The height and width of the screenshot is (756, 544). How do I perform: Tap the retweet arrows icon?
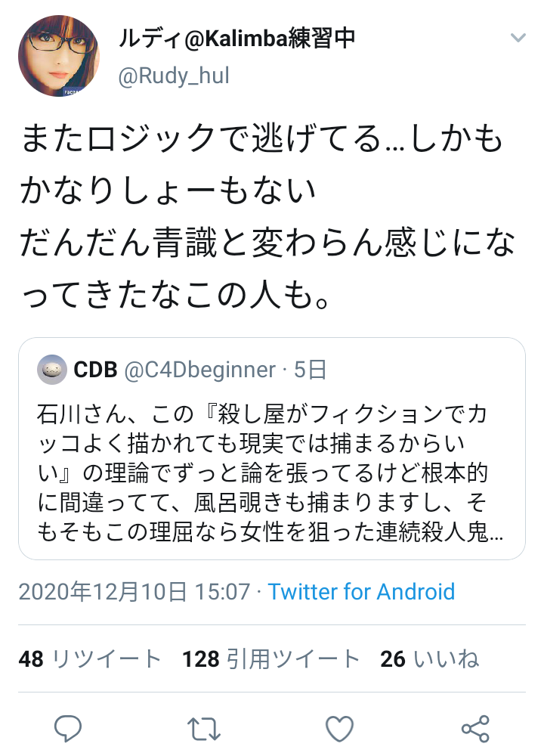(x=203, y=729)
